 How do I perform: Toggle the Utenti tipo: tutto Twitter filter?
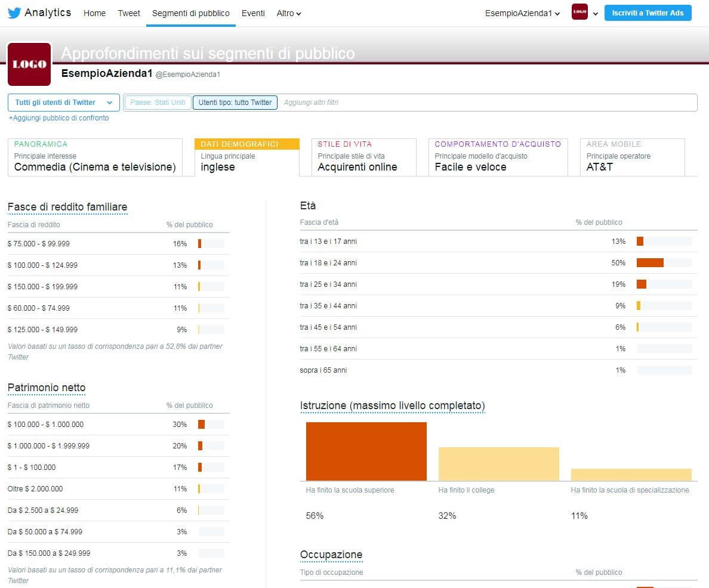[235, 103]
